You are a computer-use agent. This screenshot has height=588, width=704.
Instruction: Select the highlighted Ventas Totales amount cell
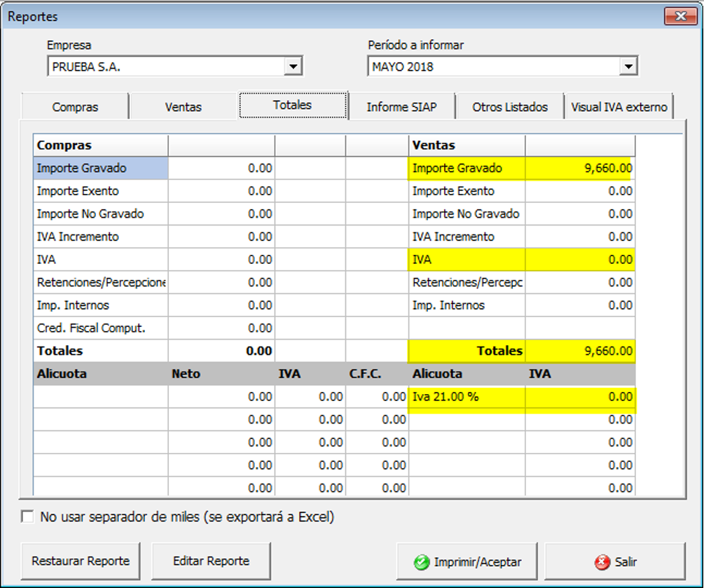click(x=580, y=351)
